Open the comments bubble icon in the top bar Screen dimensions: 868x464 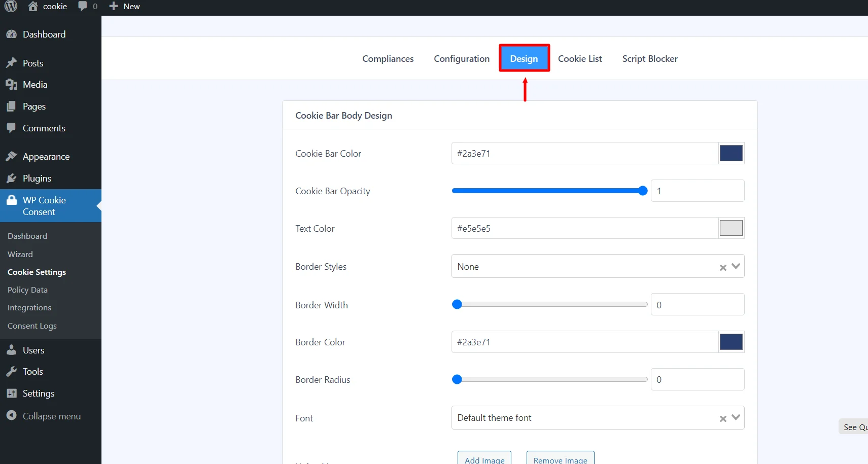coord(83,7)
